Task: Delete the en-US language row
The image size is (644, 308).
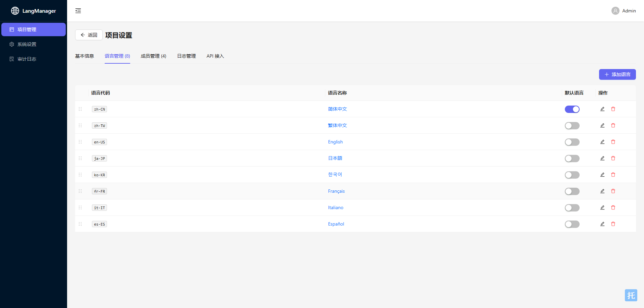Action: click(x=613, y=142)
